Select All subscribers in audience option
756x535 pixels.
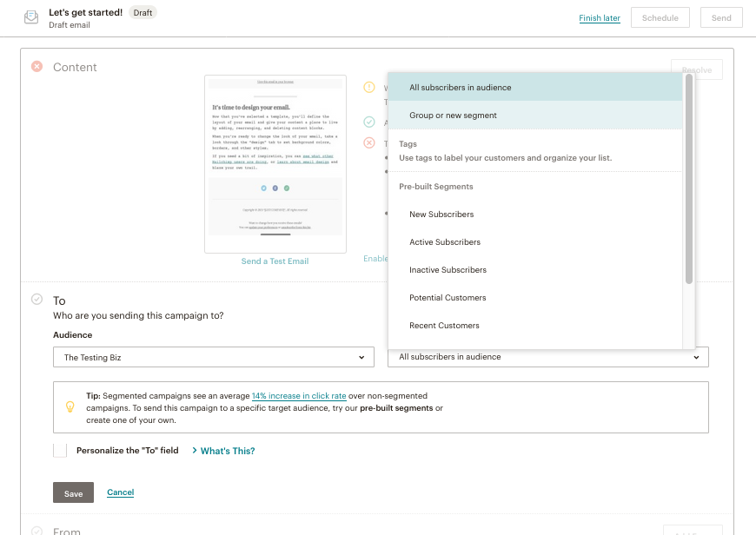(535, 87)
